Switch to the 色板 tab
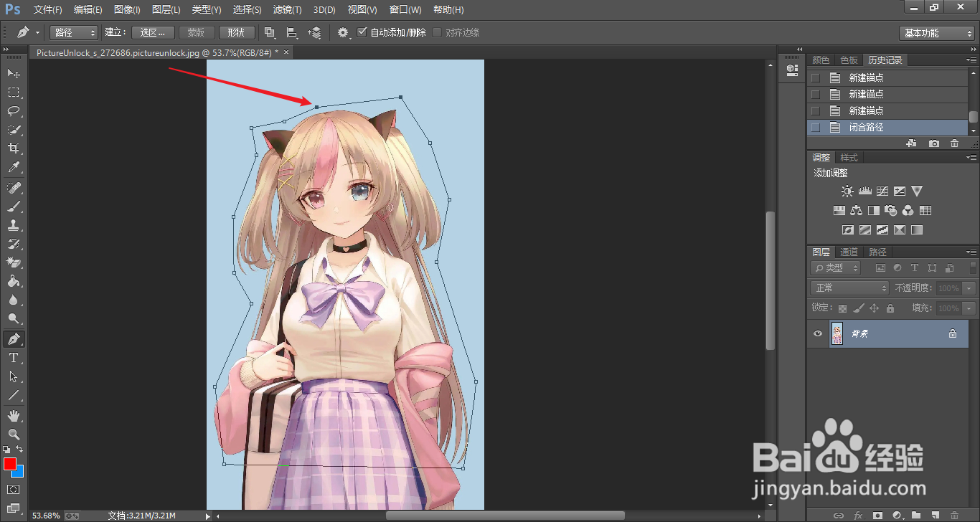Viewport: 980px width, 522px height. click(849, 60)
